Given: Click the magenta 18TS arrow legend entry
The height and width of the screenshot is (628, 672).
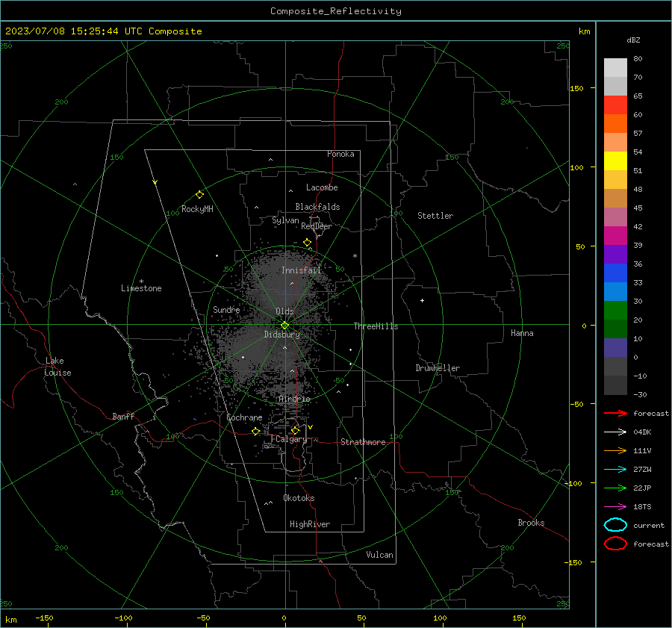Looking at the screenshot, I should point(615,507).
